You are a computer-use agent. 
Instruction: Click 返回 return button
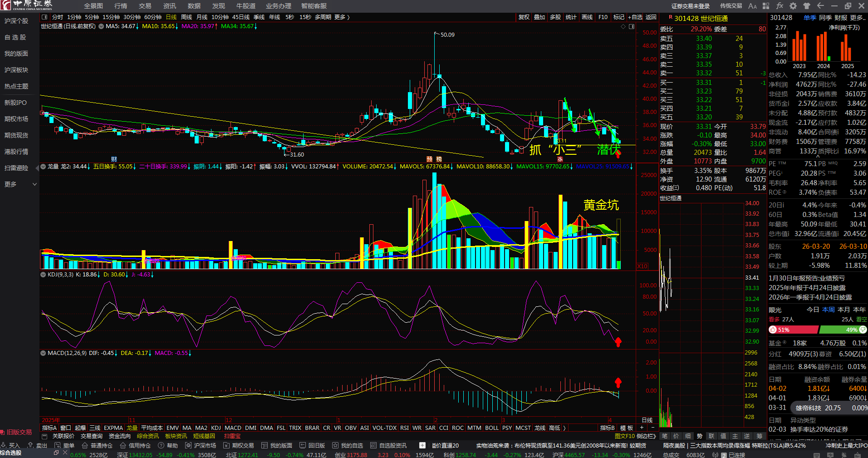651,17
